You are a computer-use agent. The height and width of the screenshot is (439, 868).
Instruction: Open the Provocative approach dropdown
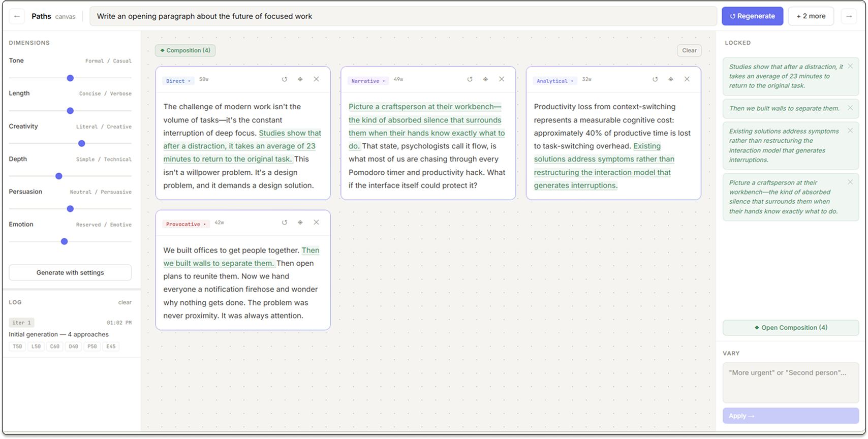(x=185, y=224)
